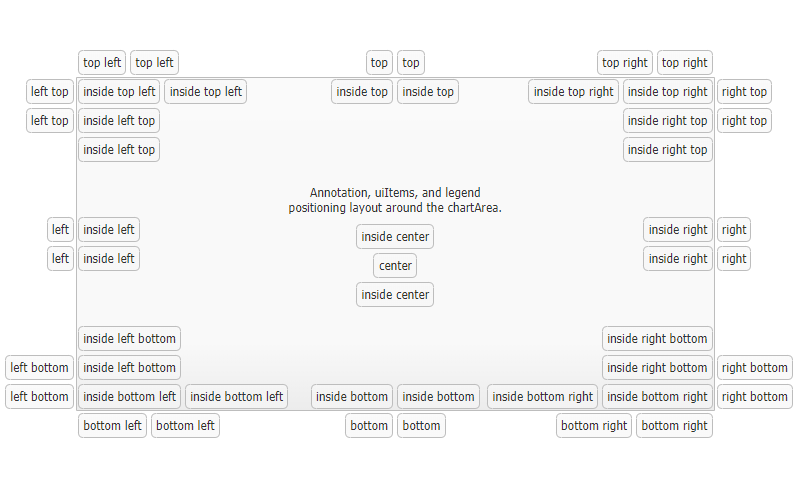This screenshot has height=494, width=800.
Task: Click the "center" button
Action: (x=395, y=266)
